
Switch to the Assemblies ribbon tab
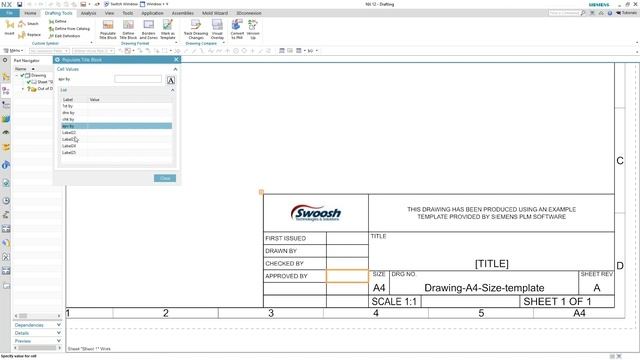182,13
